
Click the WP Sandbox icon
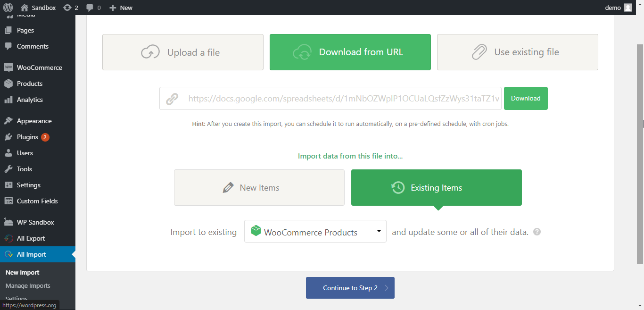coord(8,222)
